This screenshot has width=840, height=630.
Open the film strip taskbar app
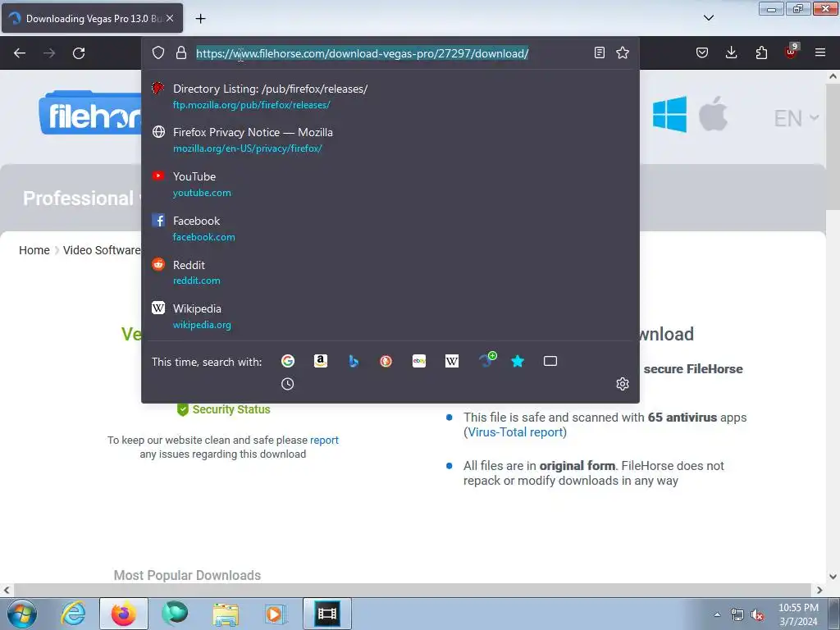coord(327,614)
